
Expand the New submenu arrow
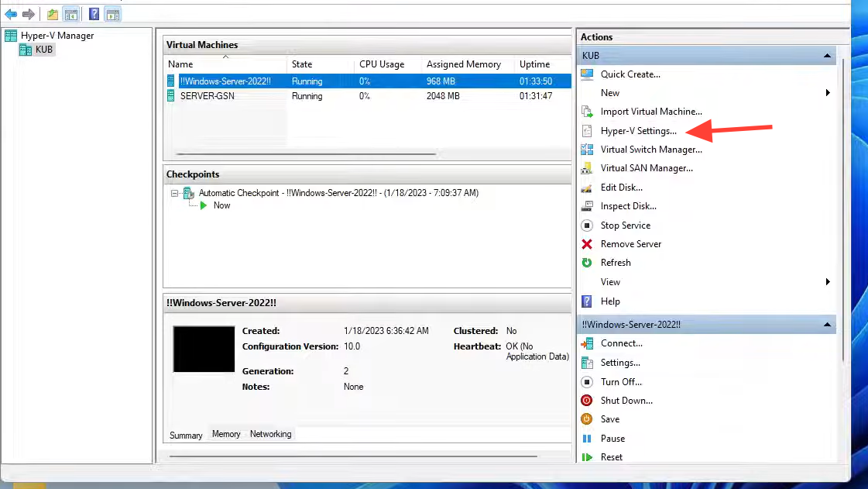point(828,92)
